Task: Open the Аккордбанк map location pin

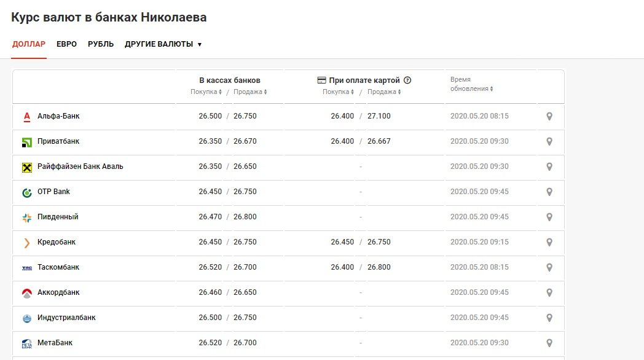Action: point(549,292)
